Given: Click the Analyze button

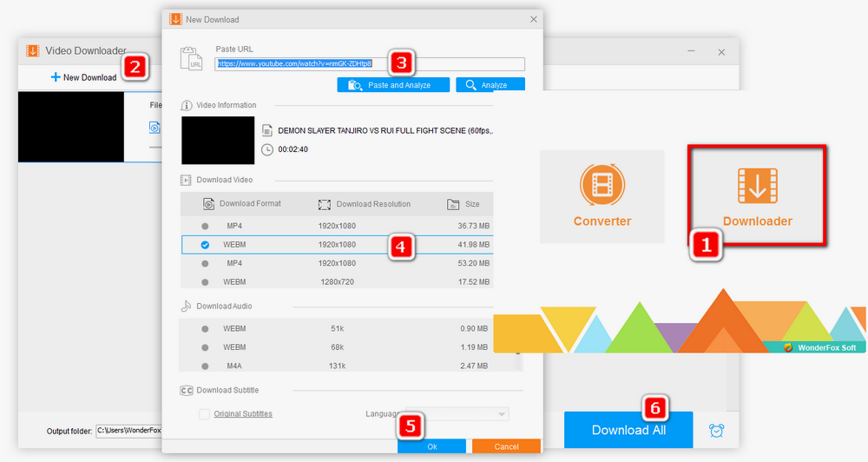Looking at the screenshot, I should point(490,85).
